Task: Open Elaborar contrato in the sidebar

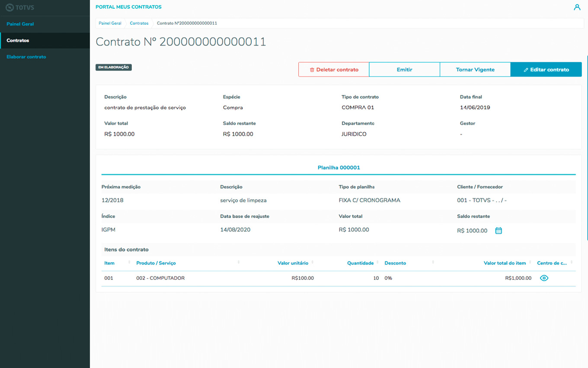Action: click(x=26, y=57)
